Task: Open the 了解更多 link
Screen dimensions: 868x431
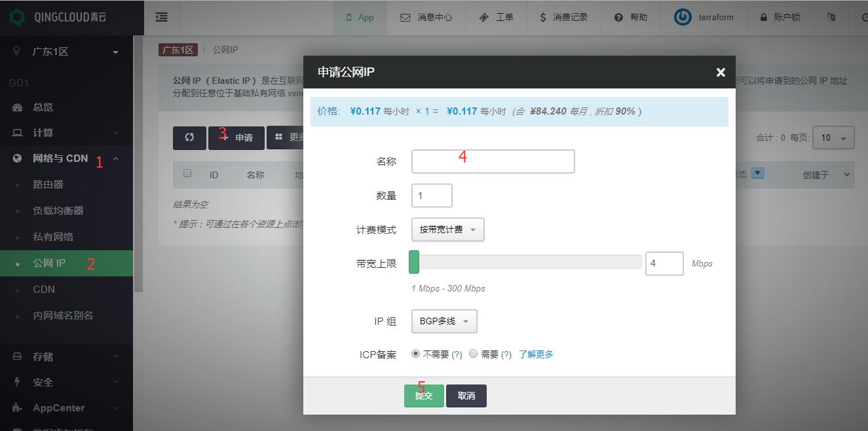Action: coord(536,354)
